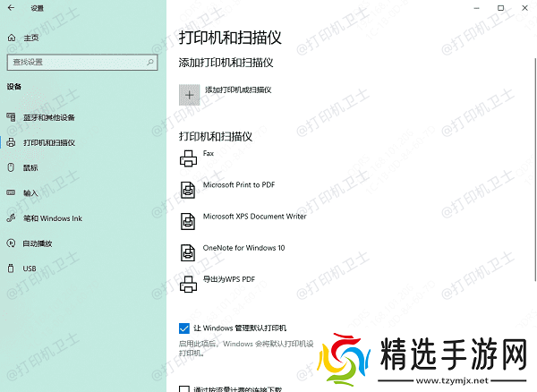Maximize the 设置 window
This screenshot has height=392, width=537.
coord(500,8)
